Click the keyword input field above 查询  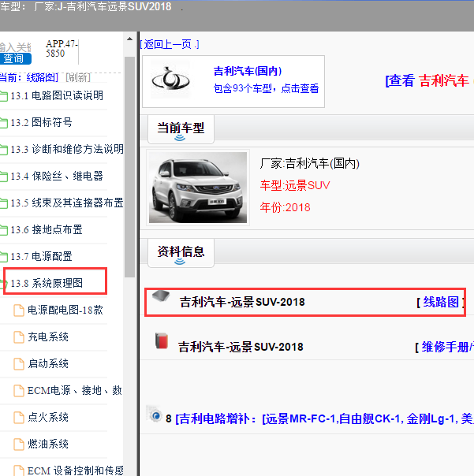tap(15, 47)
